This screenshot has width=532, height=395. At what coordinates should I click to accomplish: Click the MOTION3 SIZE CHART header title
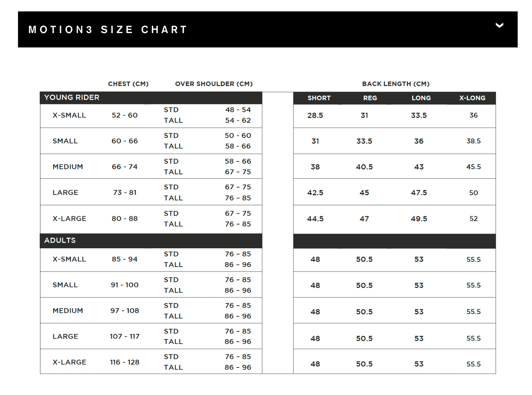tap(108, 29)
